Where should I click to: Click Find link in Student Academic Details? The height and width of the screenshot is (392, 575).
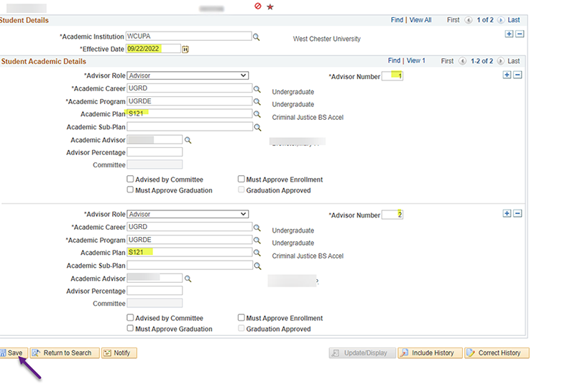tap(394, 61)
